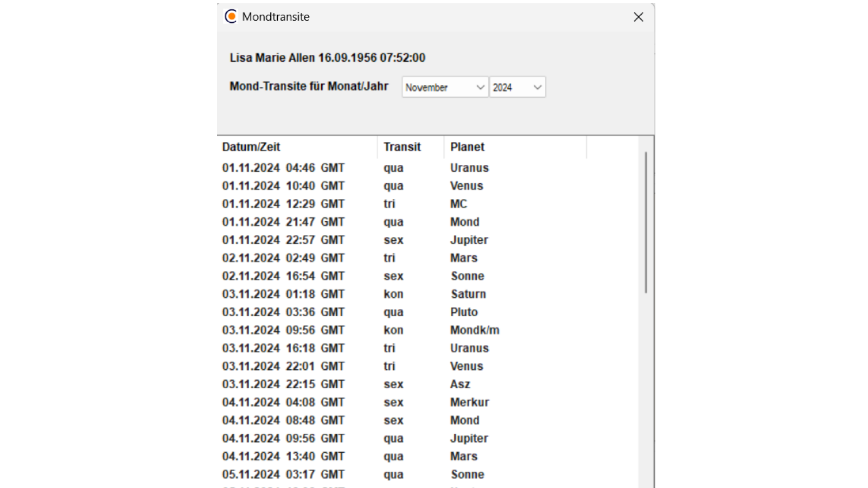Sort by the Planet column header
This screenshot has width=868, height=488.
[x=515, y=147]
